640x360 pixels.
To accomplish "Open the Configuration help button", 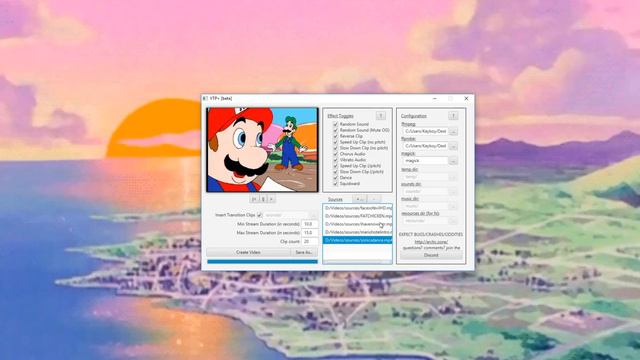I will (x=453, y=116).
